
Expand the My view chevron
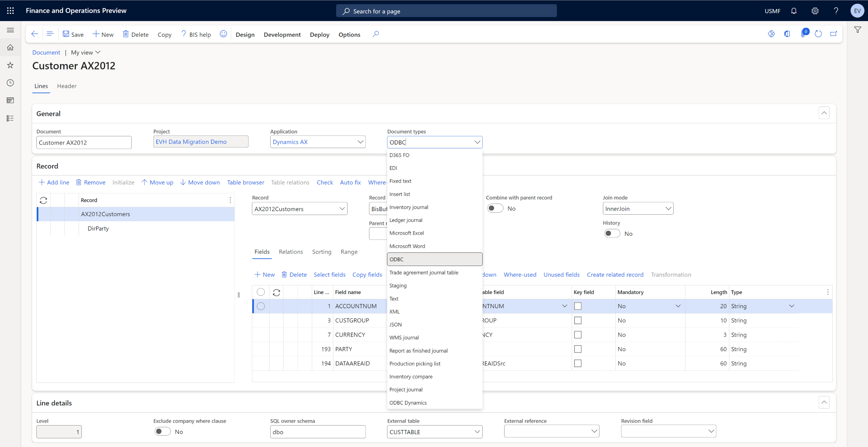click(x=98, y=52)
